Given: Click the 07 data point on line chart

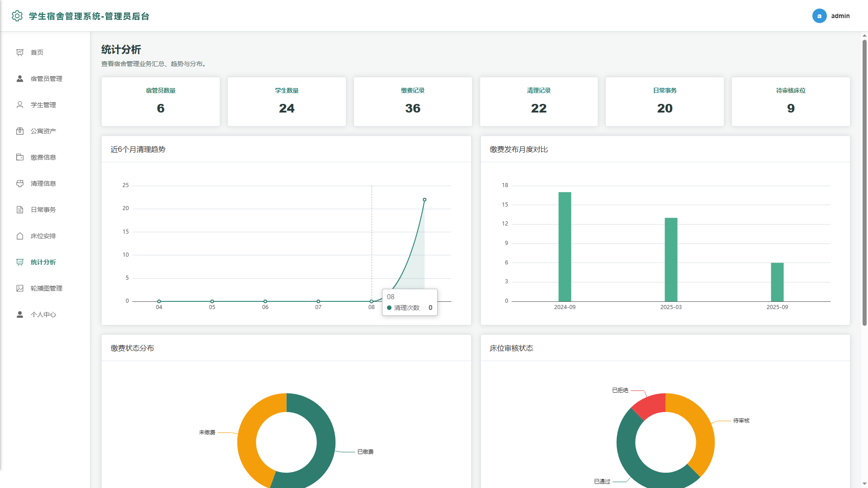Looking at the screenshot, I should [318, 301].
